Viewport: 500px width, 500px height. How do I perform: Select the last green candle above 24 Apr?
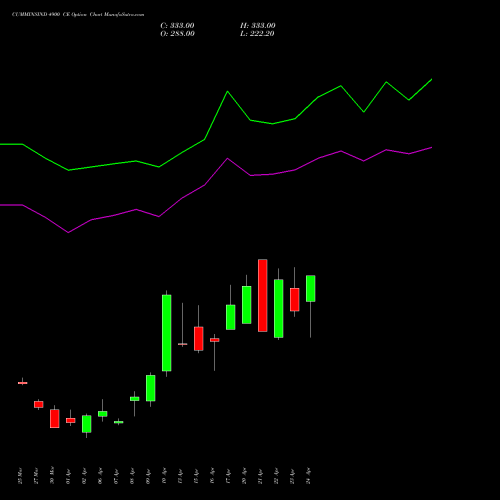pyautogui.click(x=311, y=289)
